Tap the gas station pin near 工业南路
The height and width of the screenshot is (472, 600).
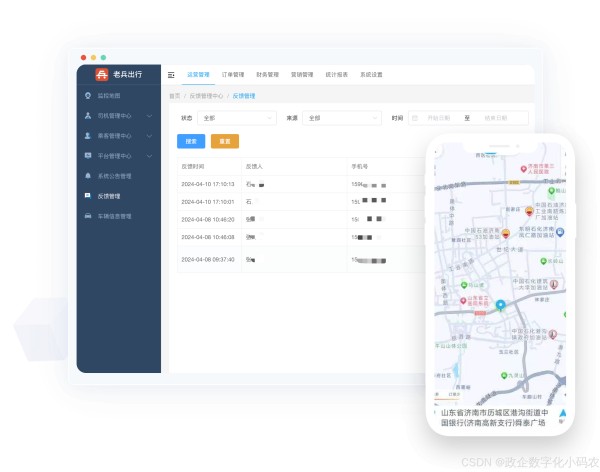point(529,211)
